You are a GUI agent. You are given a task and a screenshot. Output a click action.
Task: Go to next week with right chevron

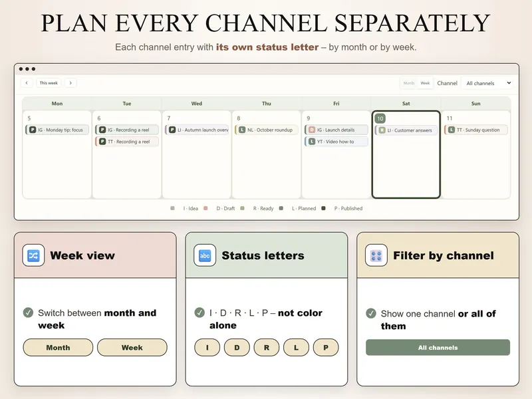tap(70, 82)
